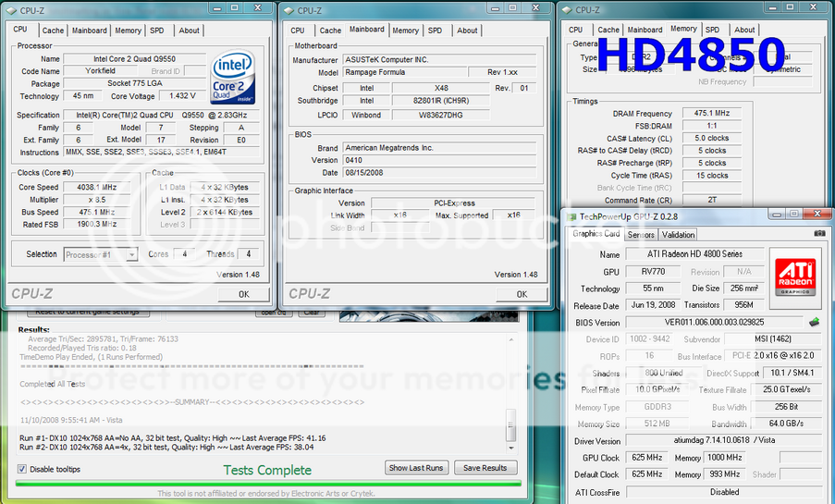Click the Show Last Runs button
Screen dimensions: 835x504
(x=416, y=468)
